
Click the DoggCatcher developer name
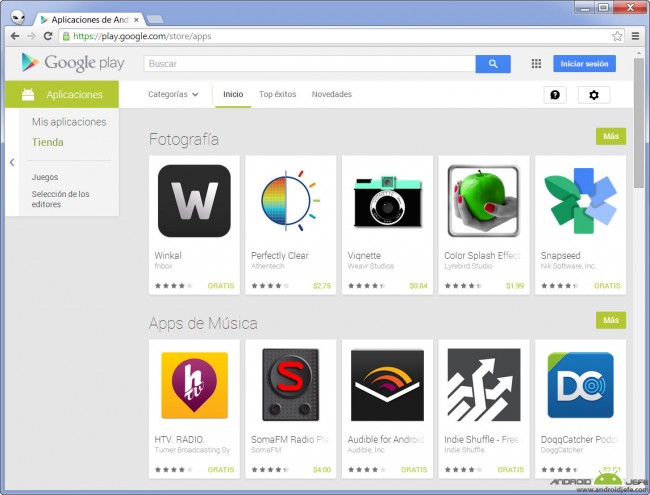[x=562, y=450]
